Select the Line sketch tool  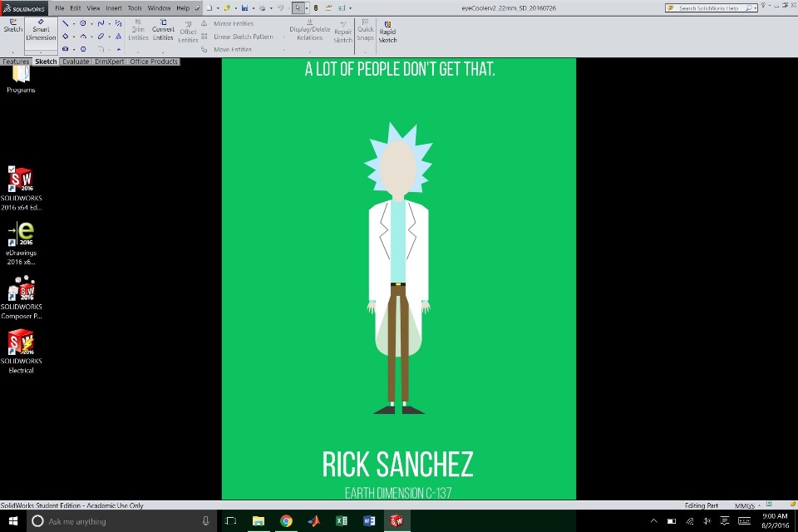tap(65, 23)
